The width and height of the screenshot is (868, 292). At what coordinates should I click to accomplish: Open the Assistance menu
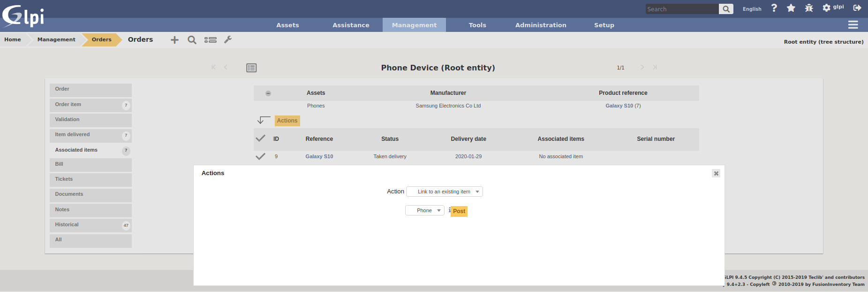pos(351,25)
